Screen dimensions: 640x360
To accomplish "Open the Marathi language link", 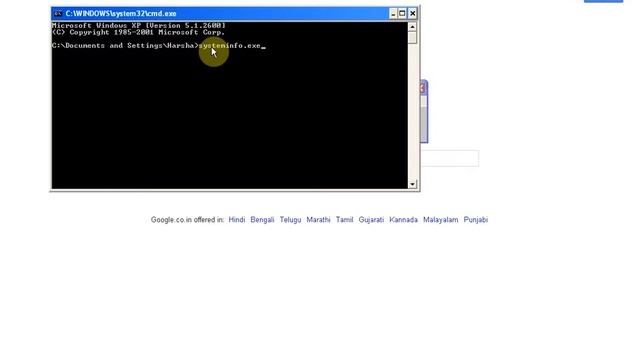I will pos(318,220).
